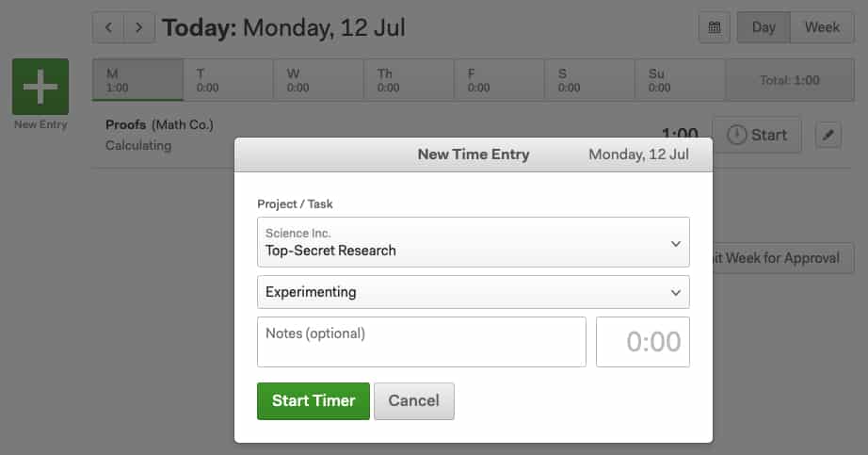This screenshot has height=455, width=868.
Task: Select the Sunday day tab
Action: coord(680,80)
